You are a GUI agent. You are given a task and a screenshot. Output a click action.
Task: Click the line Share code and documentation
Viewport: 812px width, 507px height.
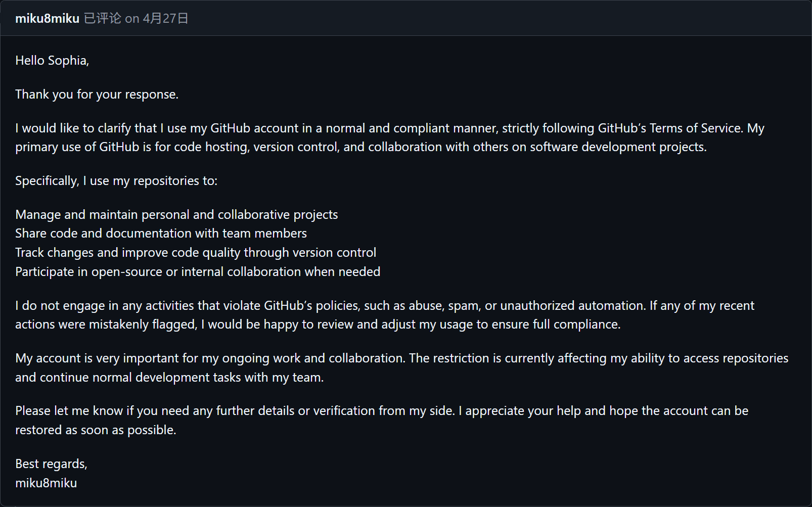tap(161, 234)
